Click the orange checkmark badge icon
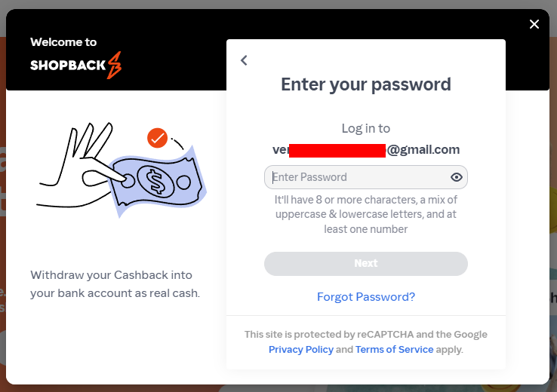The image size is (557, 392). click(157, 138)
